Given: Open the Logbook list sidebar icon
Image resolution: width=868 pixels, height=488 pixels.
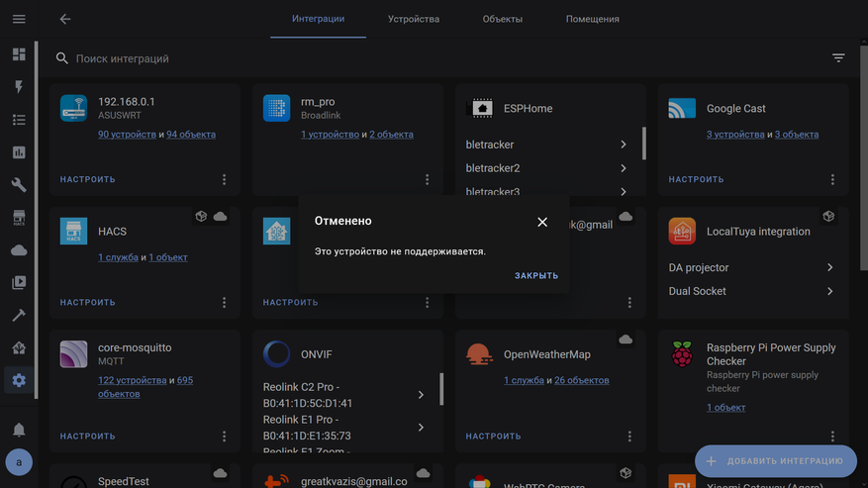Looking at the screenshot, I should pos(19,120).
